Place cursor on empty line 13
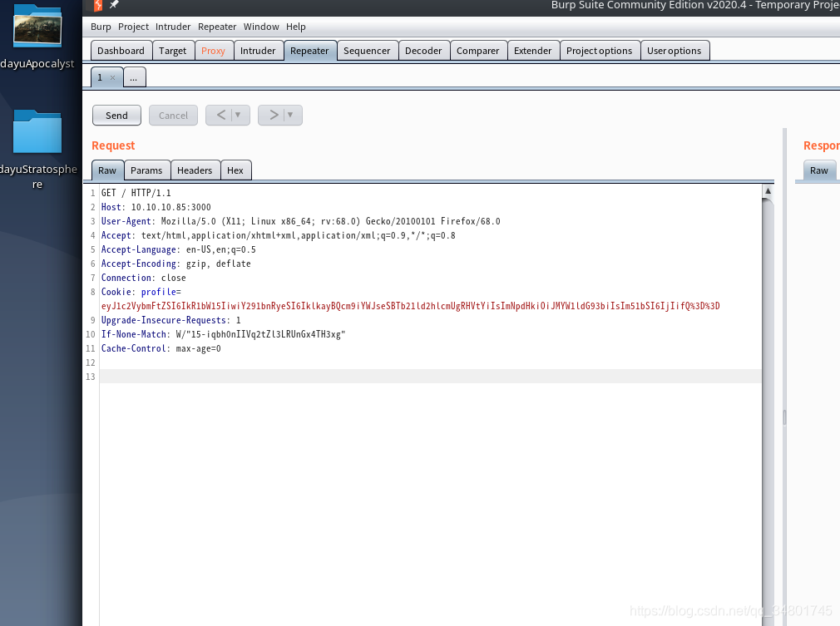The height and width of the screenshot is (626, 840). pyautogui.click(x=430, y=377)
